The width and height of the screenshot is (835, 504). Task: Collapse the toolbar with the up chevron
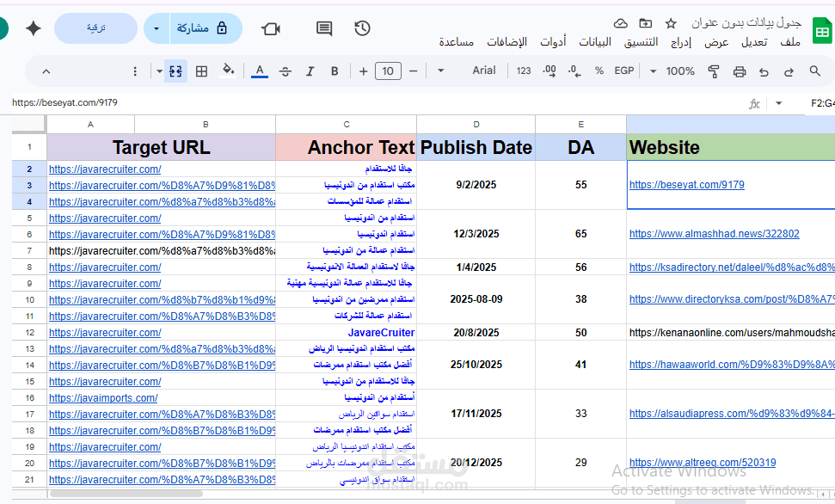46,71
